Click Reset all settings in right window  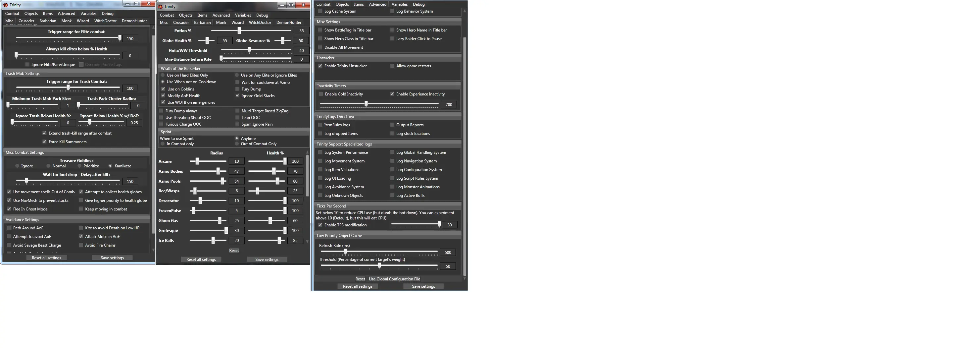point(358,286)
